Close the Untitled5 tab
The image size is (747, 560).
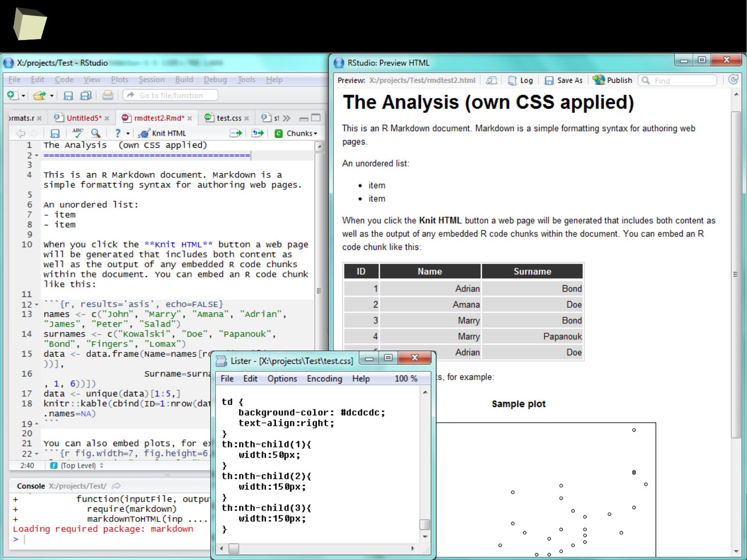[107, 118]
